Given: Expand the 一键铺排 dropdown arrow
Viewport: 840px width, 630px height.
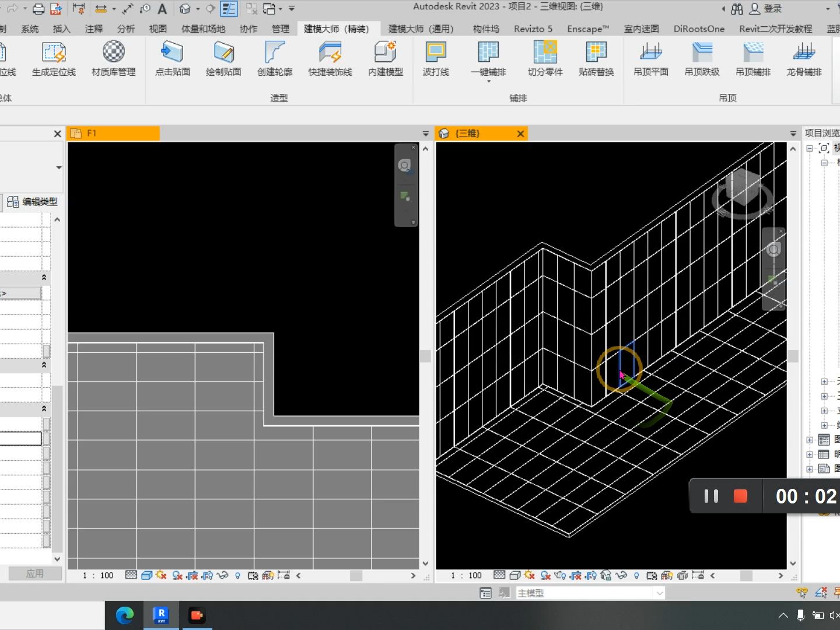Looking at the screenshot, I should pyautogui.click(x=489, y=81).
